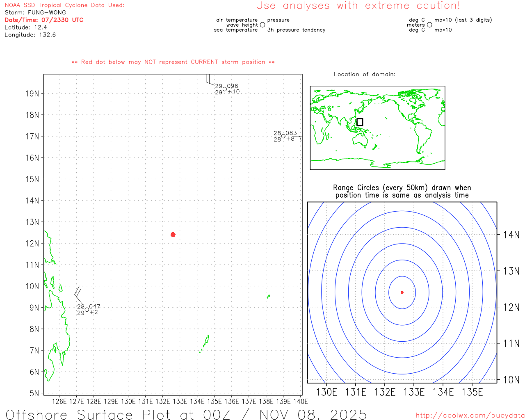The image size is (525, 420).
Task: Click the small green island near 138E
Action: tap(268, 296)
